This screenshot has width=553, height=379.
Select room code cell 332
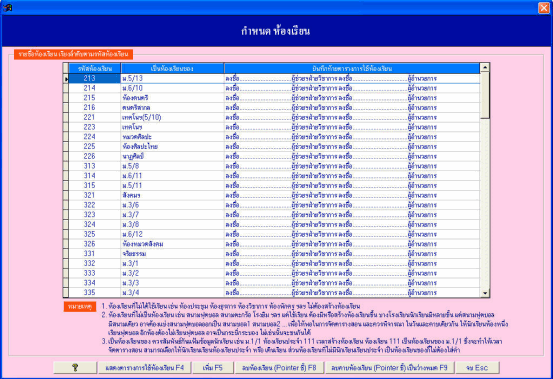(x=95, y=263)
